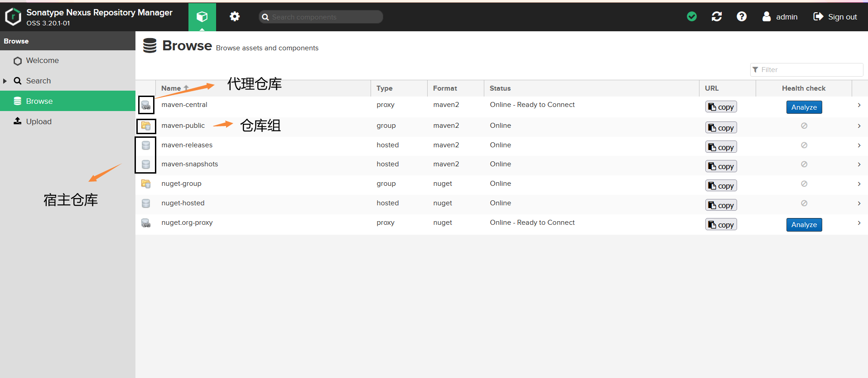Select Browse in the sidebar
Viewport: 868px width, 378px height.
pos(68,101)
